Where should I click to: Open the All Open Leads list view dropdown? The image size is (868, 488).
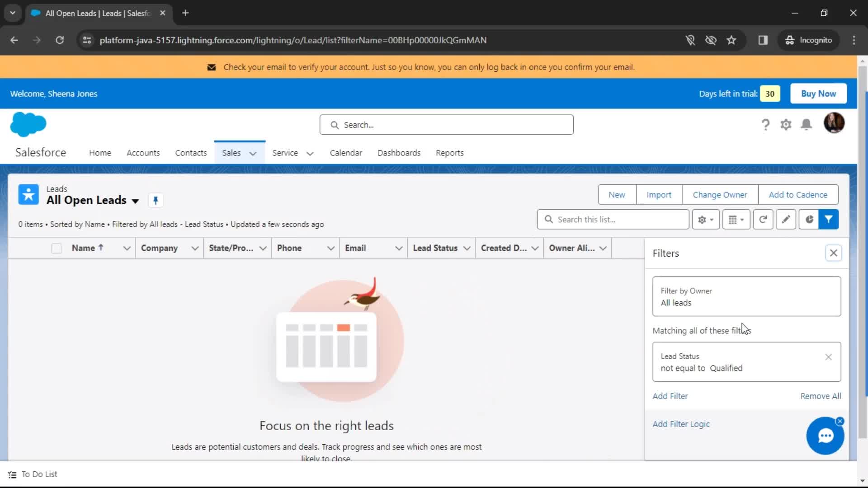pyautogui.click(x=135, y=201)
